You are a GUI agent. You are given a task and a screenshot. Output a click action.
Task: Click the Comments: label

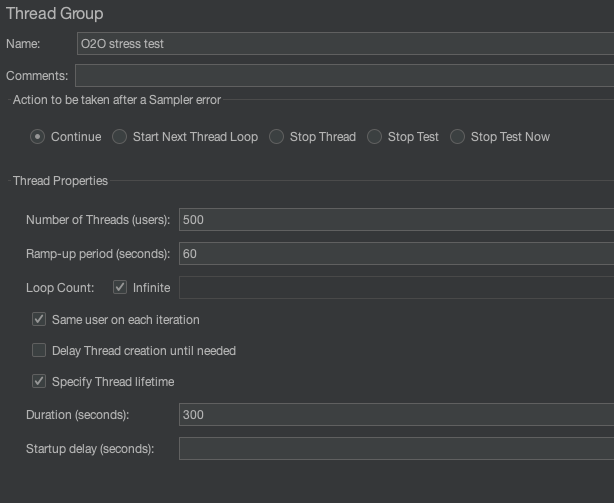37,76
